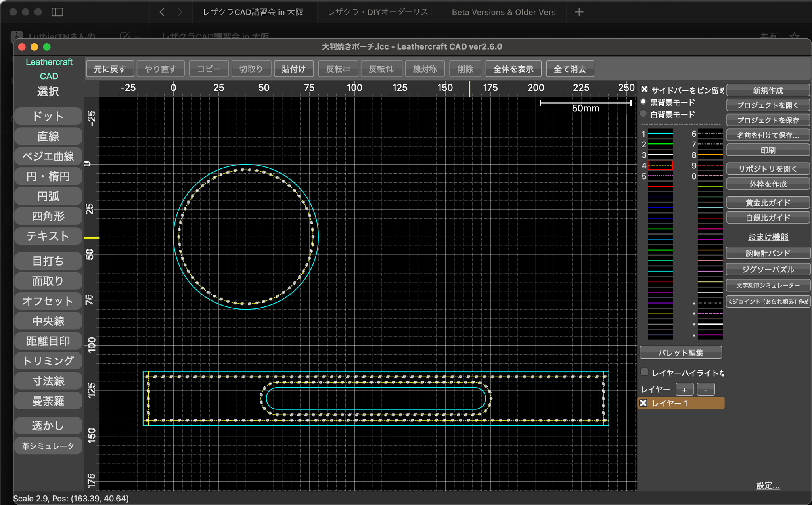Screen dimensions: 812x505
Task: Remove a layer with the - button
Action: click(x=705, y=390)
